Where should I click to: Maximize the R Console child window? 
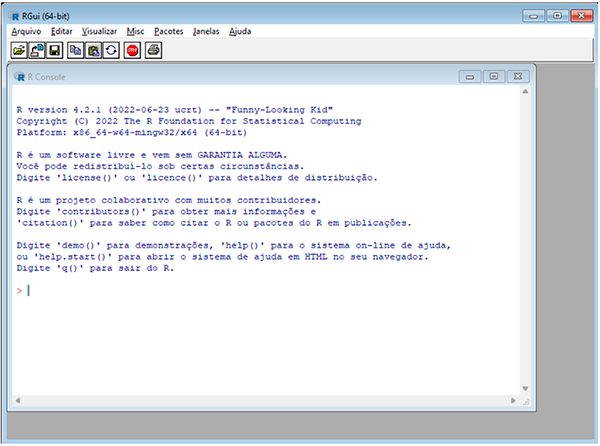point(494,77)
